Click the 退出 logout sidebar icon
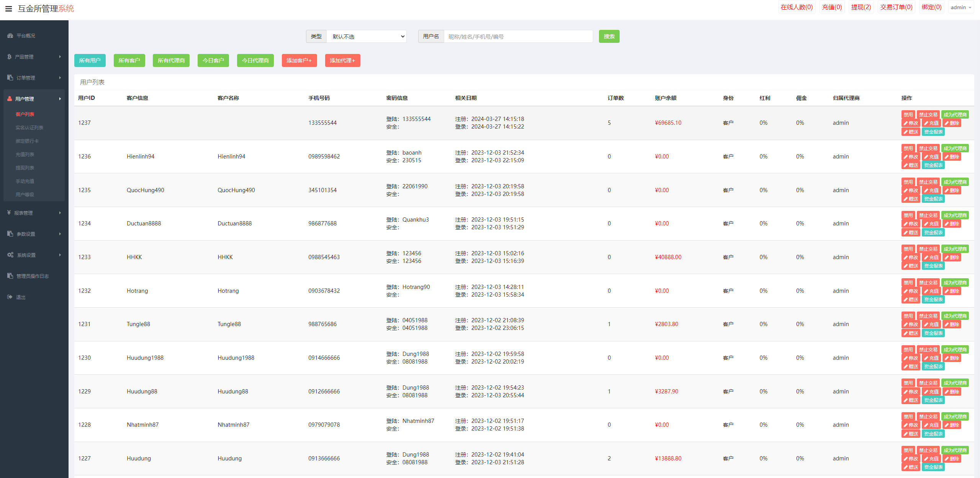980x478 pixels. click(x=10, y=297)
